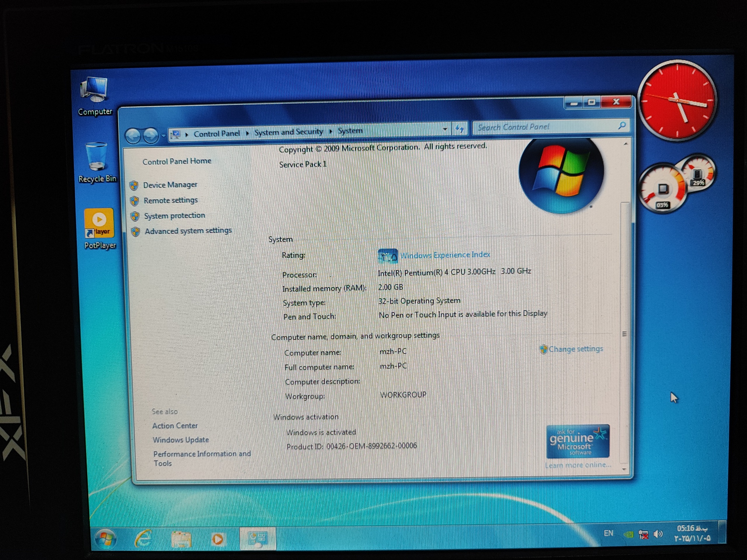The image size is (747, 560).
Task: Click Learn more online link
Action: [578, 465]
